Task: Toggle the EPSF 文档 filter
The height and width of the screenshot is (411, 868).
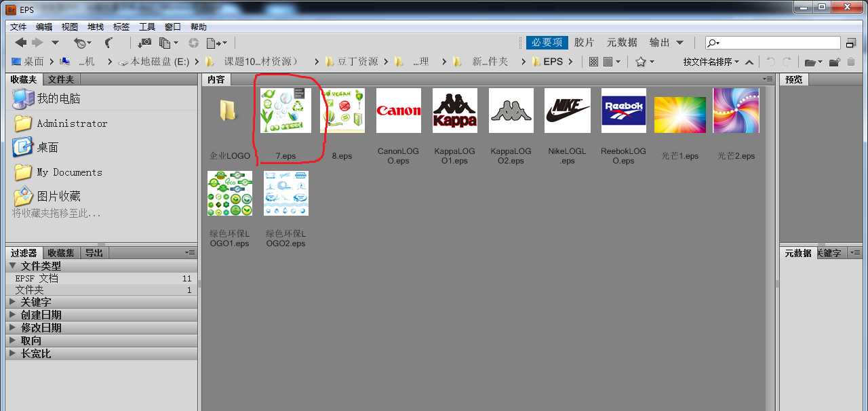Action: point(102,278)
